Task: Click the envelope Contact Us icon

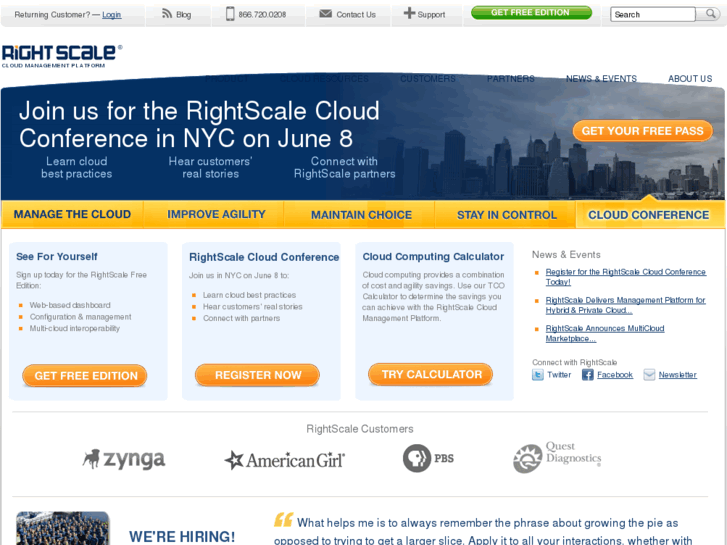Action: (x=325, y=13)
